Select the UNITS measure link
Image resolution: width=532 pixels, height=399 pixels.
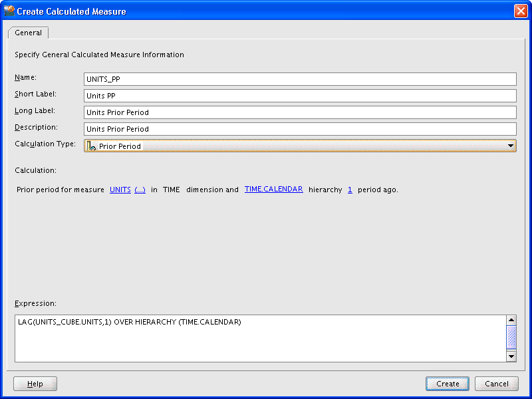pos(120,190)
